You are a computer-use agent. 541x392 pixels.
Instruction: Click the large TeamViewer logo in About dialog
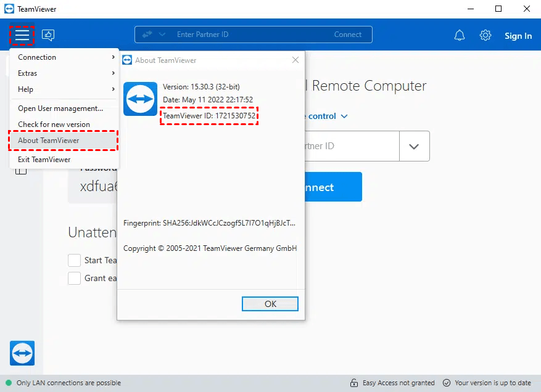140,99
